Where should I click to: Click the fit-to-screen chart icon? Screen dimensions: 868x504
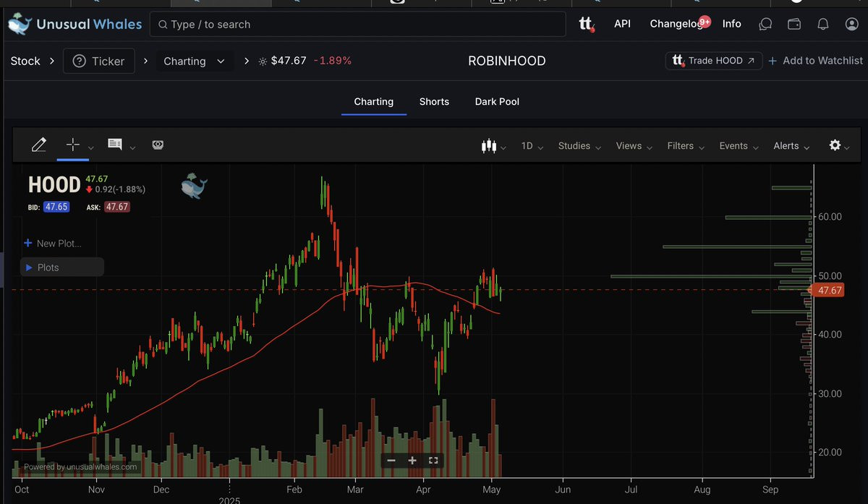point(433,461)
